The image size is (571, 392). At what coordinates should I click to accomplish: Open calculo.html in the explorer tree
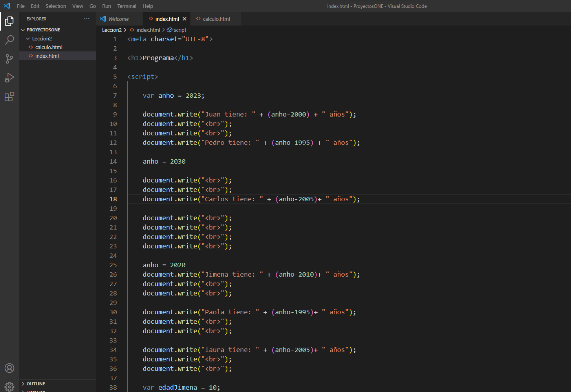[x=57, y=47]
